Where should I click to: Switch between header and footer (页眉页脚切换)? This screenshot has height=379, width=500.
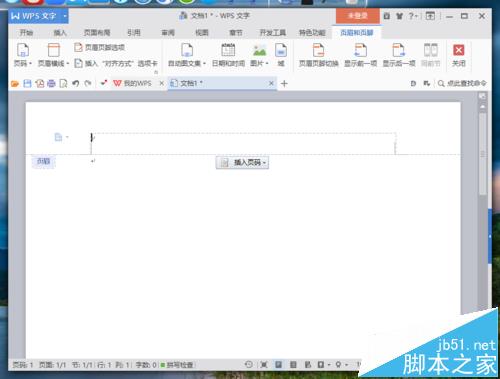click(x=318, y=55)
